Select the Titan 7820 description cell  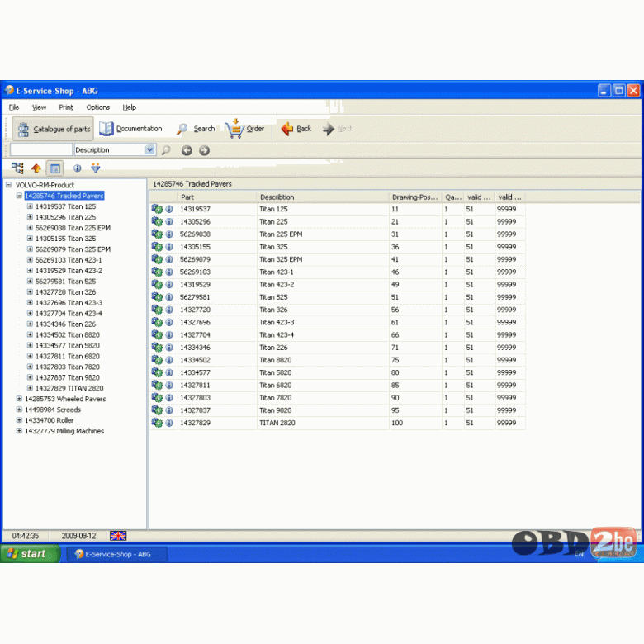(x=276, y=398)
